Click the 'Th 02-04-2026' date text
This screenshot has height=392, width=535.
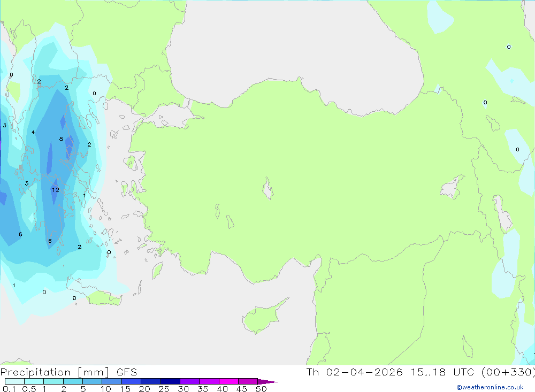click(354, 372)
